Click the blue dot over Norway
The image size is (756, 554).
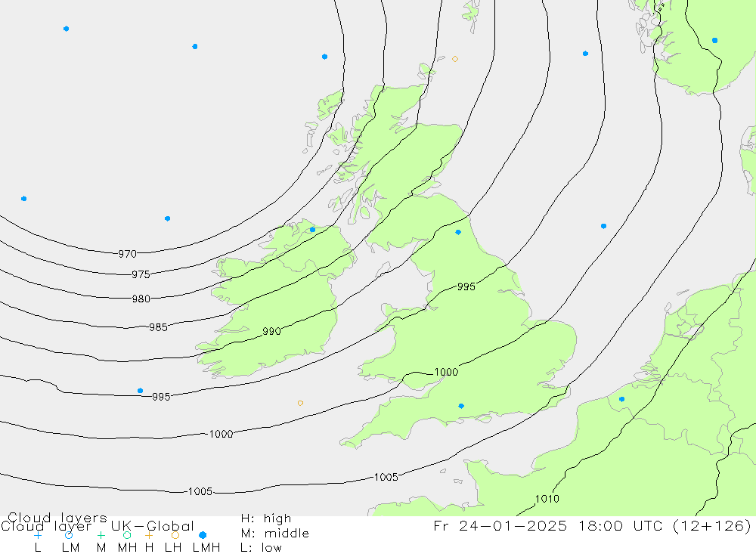click(714, 41)
